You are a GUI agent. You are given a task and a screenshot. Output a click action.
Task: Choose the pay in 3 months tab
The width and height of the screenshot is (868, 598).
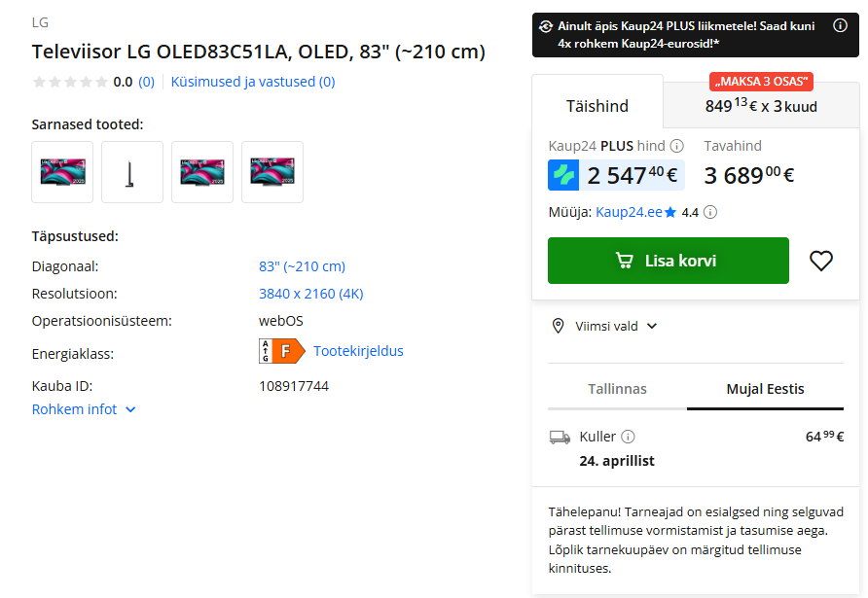click(761, 106)
